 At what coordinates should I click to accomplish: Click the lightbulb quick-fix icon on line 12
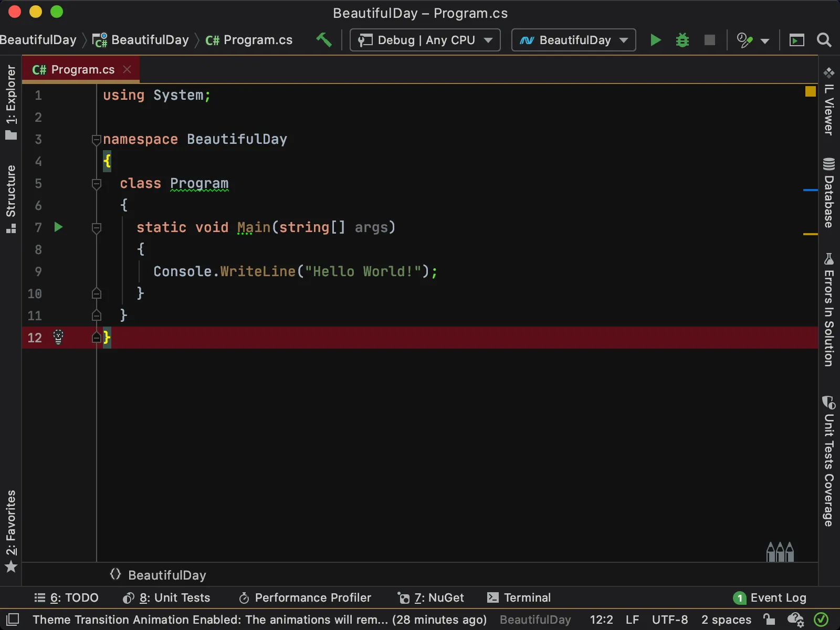[x=58, y=337]
